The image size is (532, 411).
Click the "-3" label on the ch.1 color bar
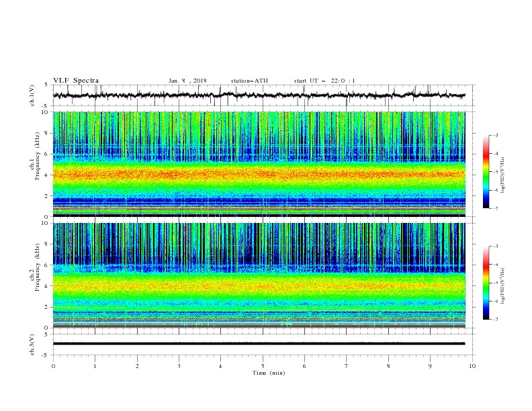pyautogui.click(x=496, y=135)
